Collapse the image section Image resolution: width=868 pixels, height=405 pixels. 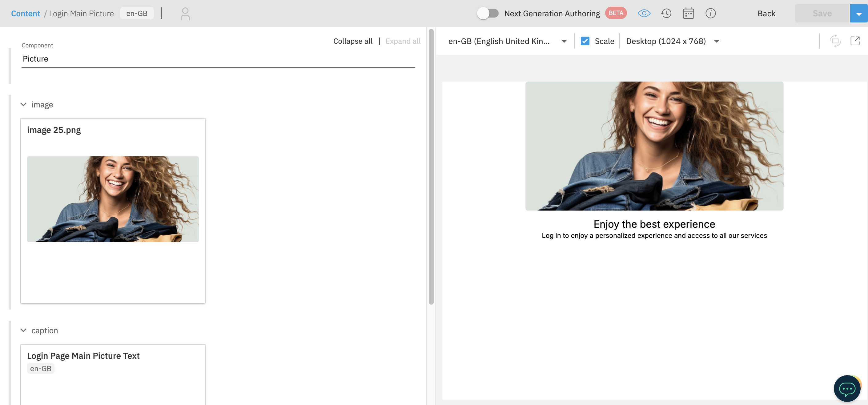[x=23, y=104]
